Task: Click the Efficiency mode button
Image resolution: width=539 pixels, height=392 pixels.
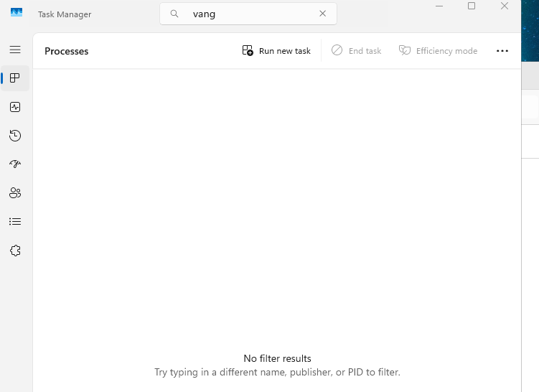Action: (438, 51)
